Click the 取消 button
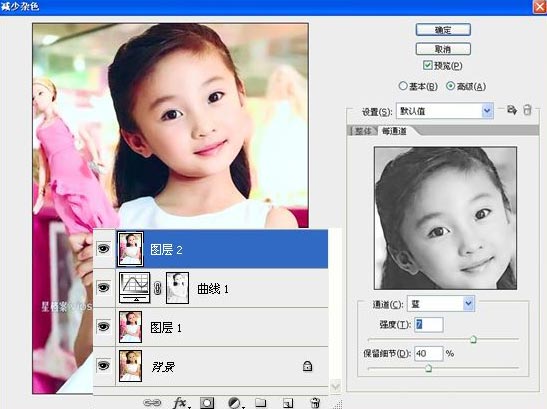The image size is (547, 409). [x=443, y=49]
